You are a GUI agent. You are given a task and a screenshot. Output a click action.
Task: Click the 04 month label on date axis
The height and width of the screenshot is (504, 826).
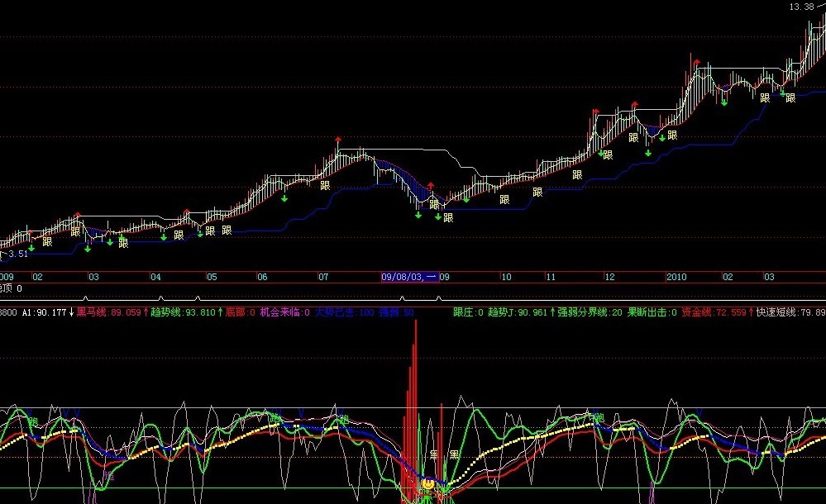[155, 277]
